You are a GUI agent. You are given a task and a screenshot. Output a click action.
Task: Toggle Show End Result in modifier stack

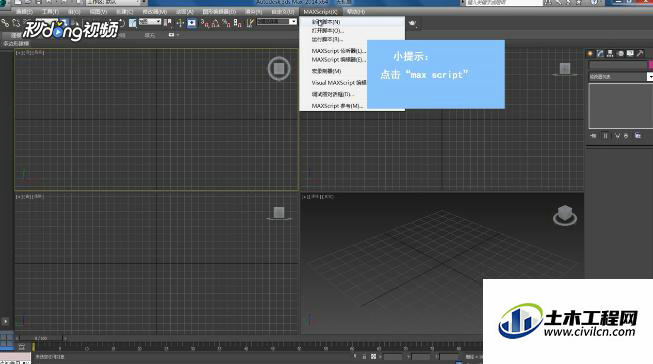point(606,136)
